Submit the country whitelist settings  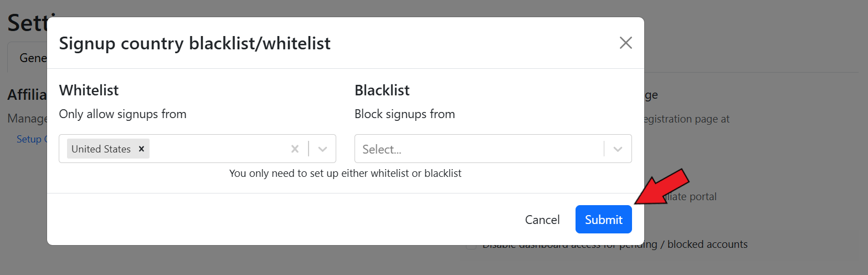pos(603,220)
